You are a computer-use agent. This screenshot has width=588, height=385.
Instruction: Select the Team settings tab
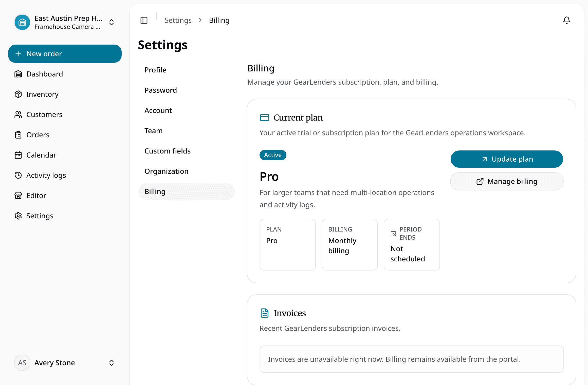coord(186,131)
